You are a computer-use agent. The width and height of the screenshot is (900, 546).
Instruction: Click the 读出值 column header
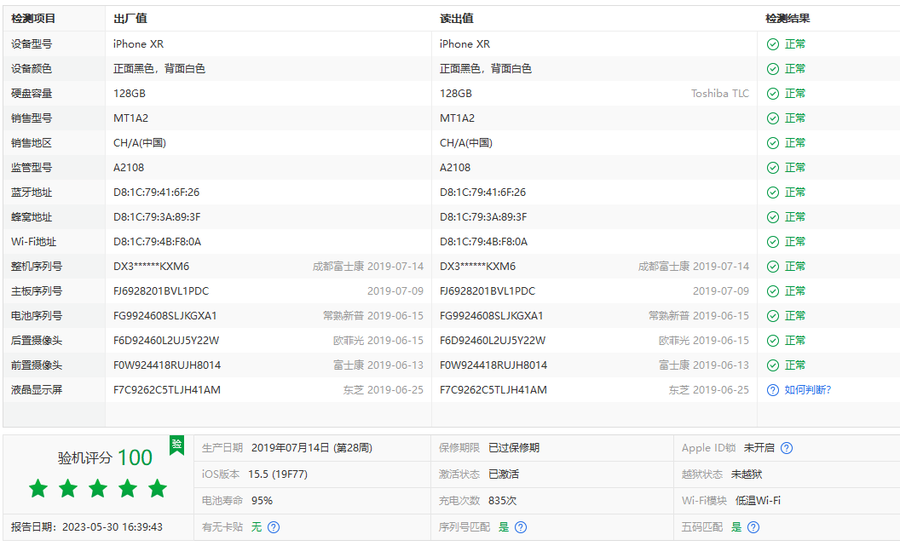(456, 18)
